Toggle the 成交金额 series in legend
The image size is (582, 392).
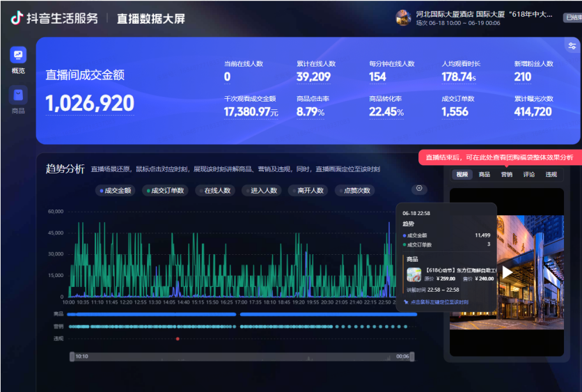116,190
